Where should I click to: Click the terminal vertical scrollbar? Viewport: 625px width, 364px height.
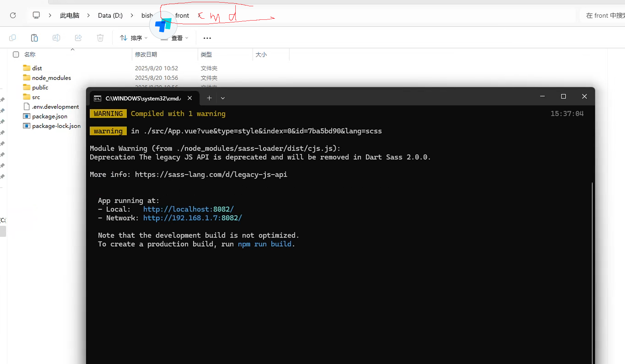coord(592,273)
